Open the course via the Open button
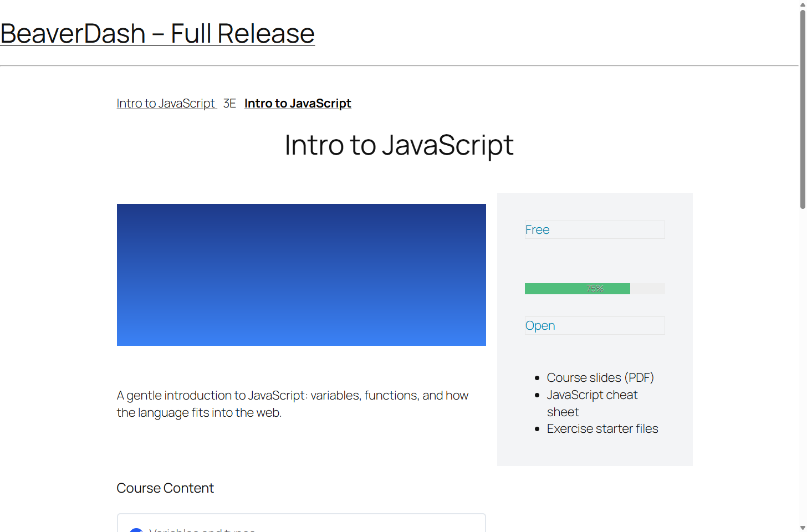 click(x=595, y=326)
